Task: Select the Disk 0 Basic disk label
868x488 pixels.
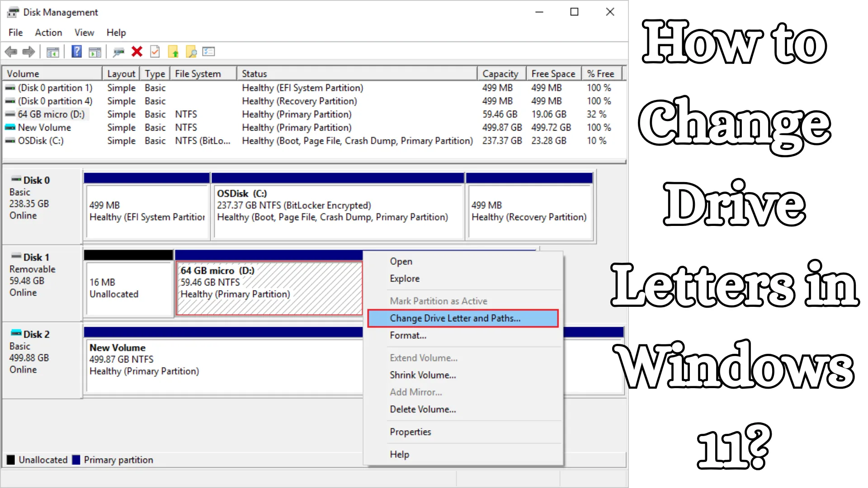Action: coord(42,206)
